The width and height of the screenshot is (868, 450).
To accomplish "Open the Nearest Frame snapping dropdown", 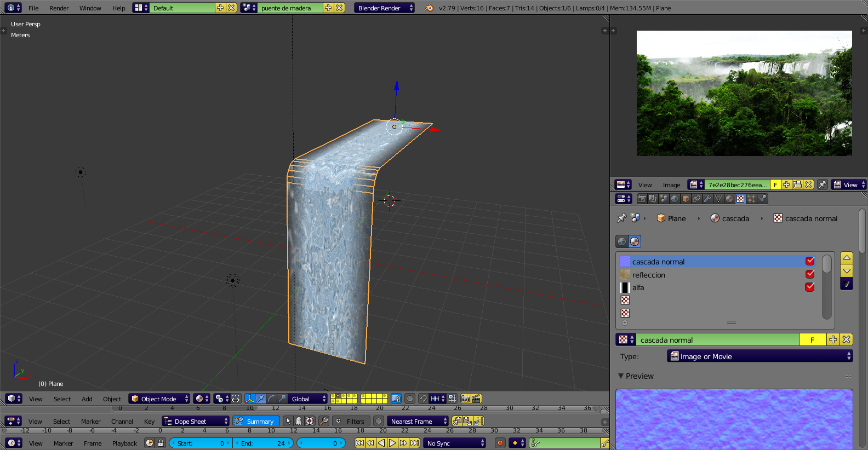I will 418,421.
